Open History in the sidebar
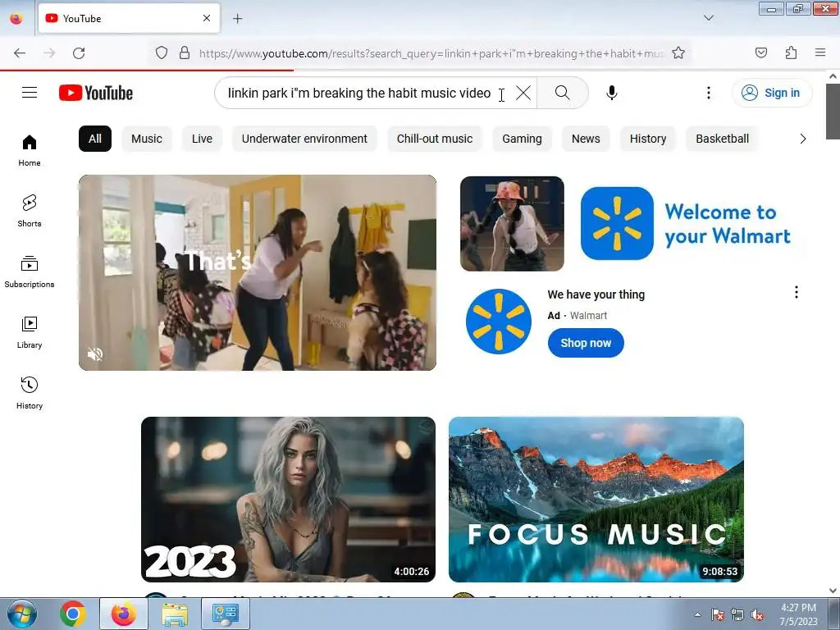 click(30, 393)
